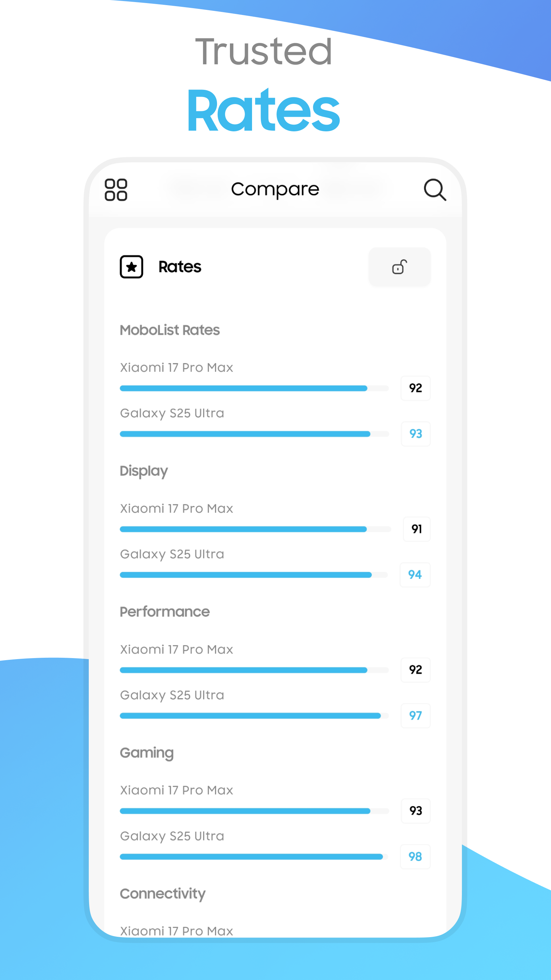Click the star Rates section icon
The height and width of the screenshot is (980, 551).
click(132, 267)
